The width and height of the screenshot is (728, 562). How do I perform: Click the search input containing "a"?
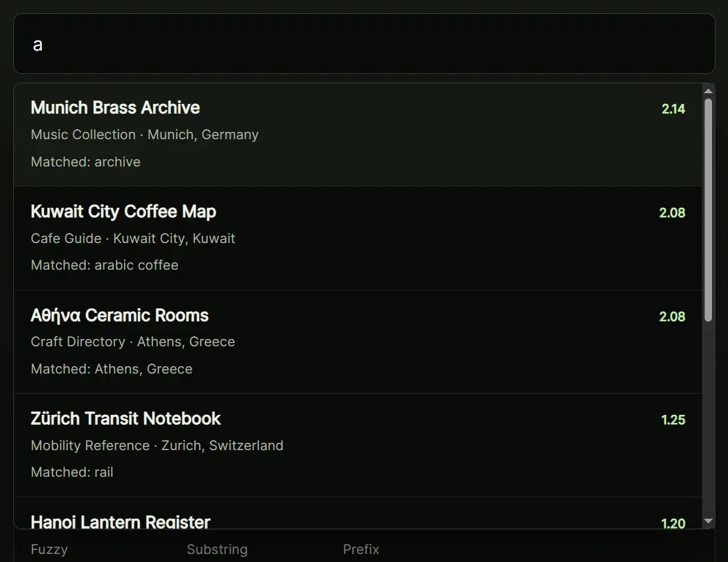(364, 44)
